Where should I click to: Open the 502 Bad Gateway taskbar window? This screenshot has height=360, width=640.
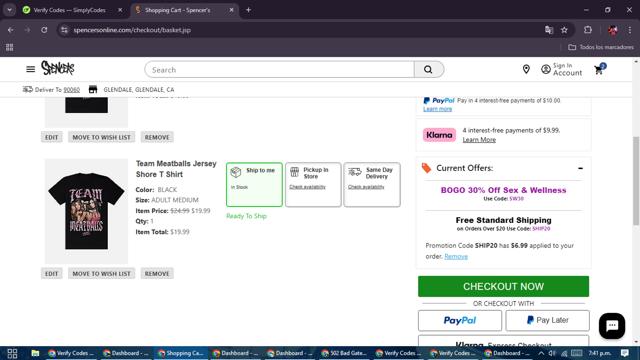[x=344, y=353]
